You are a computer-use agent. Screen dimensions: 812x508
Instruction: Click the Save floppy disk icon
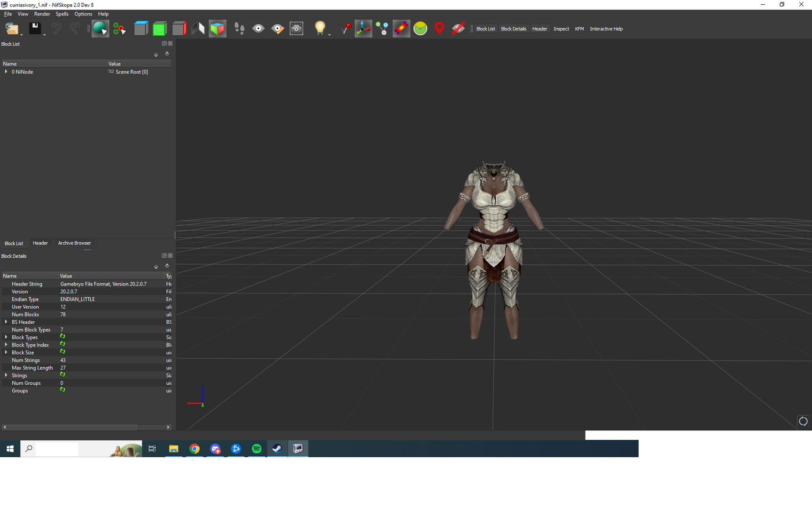[x=34, y=28]
